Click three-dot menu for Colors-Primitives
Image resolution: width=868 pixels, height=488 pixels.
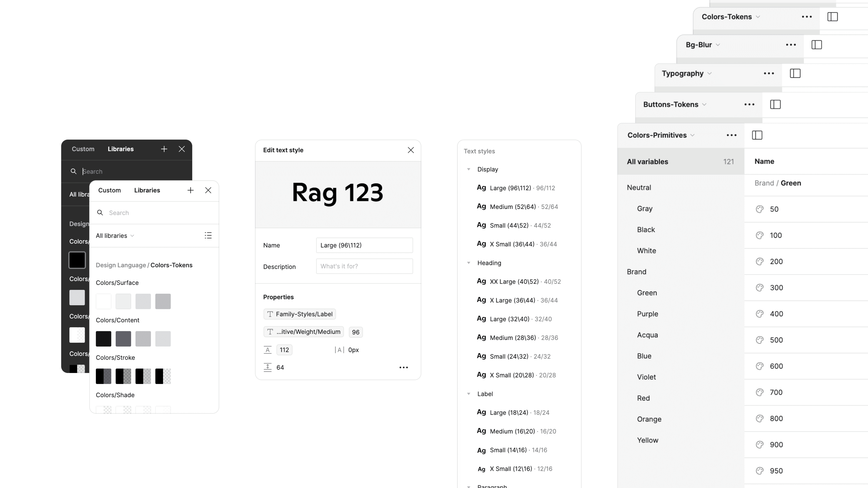(731, 135)
